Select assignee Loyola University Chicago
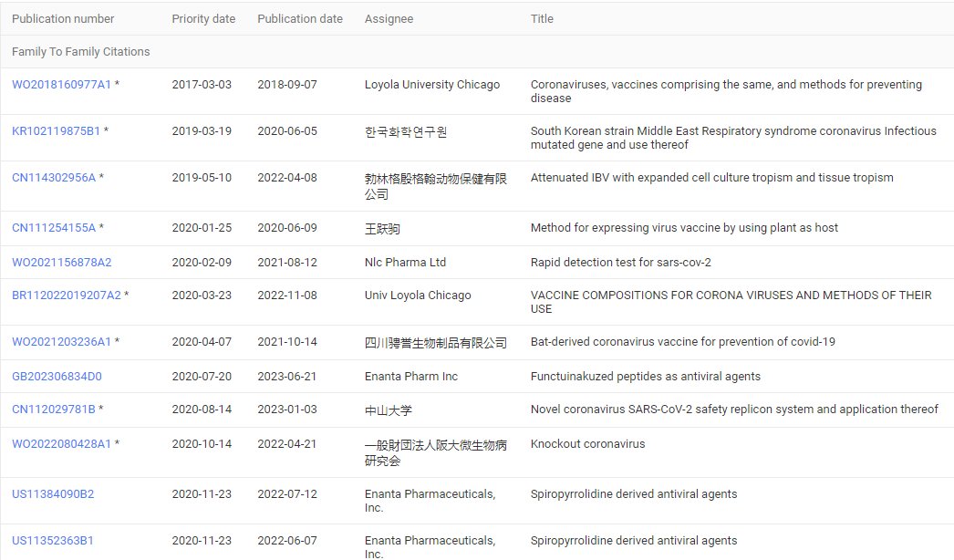954x560 pixels. pos(432,85)
